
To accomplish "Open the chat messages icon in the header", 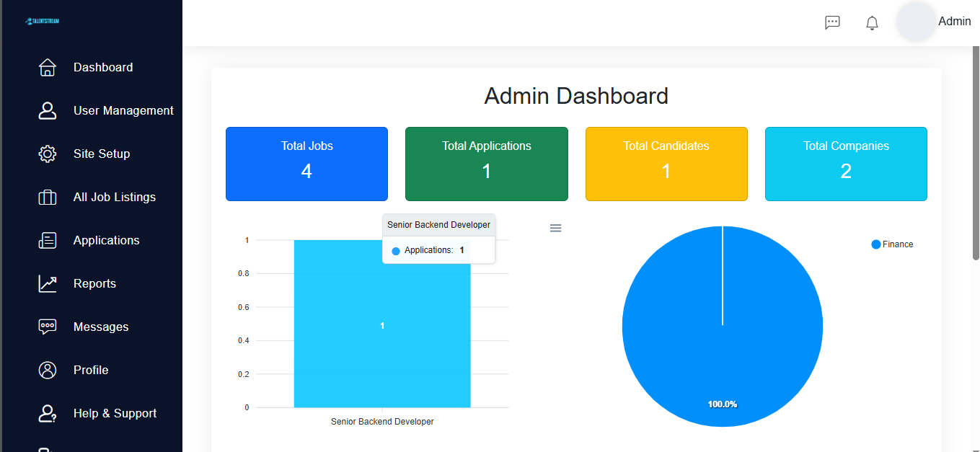I will point(832,22).
